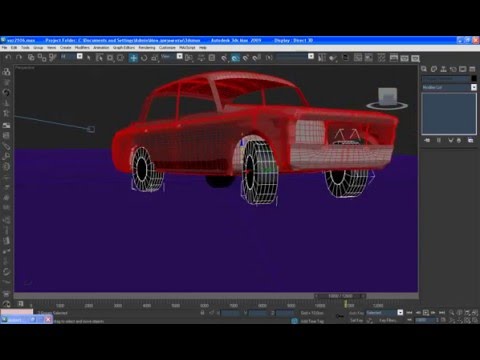The width and height of the screenshot is (480, 360).
Task: Open the Tools menu
Action: pyautogui.click(x=25, y=48)
